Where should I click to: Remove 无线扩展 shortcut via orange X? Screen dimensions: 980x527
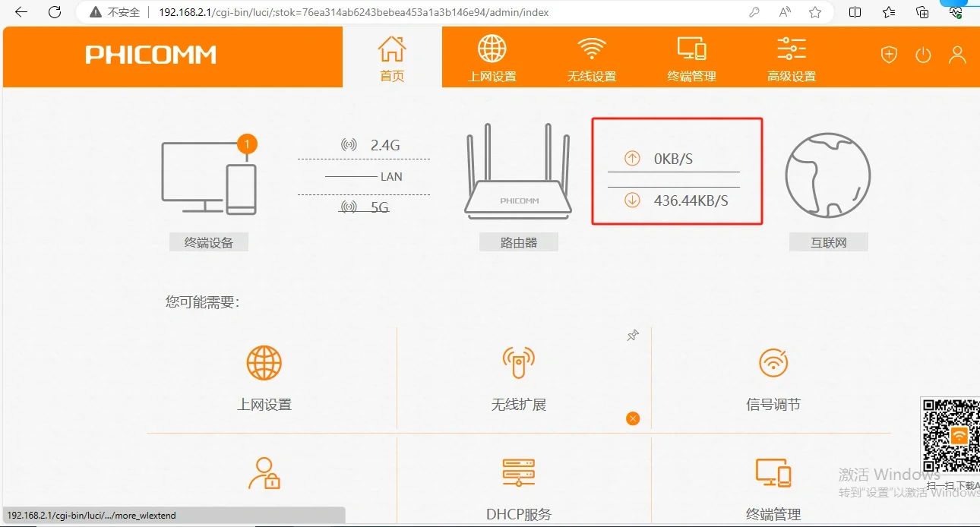[632, 418]
